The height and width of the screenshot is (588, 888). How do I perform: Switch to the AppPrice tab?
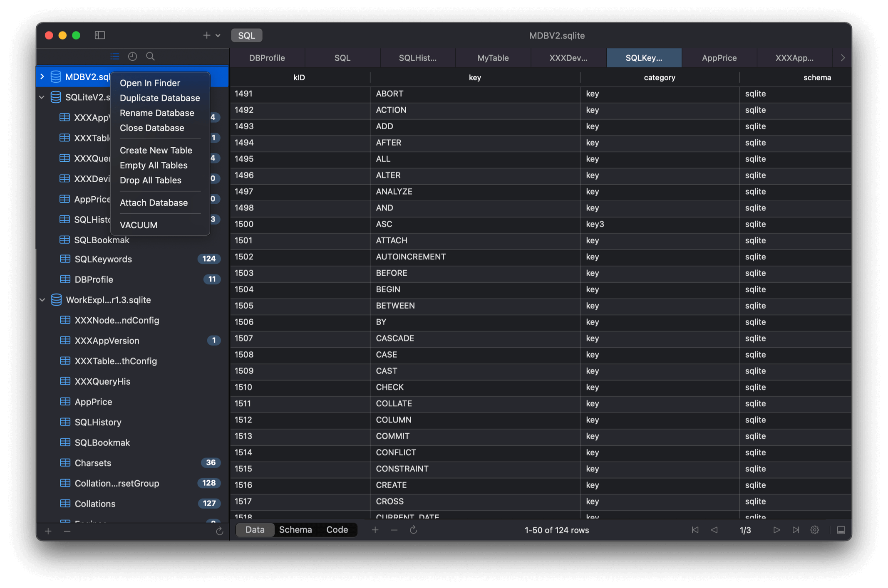(x=719, y=58)
